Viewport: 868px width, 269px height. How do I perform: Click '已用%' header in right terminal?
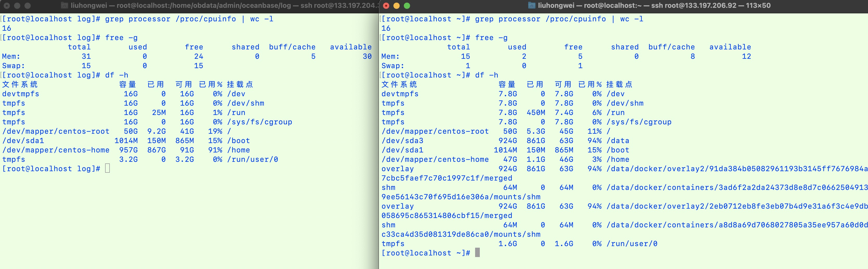[x=590, y=84]
